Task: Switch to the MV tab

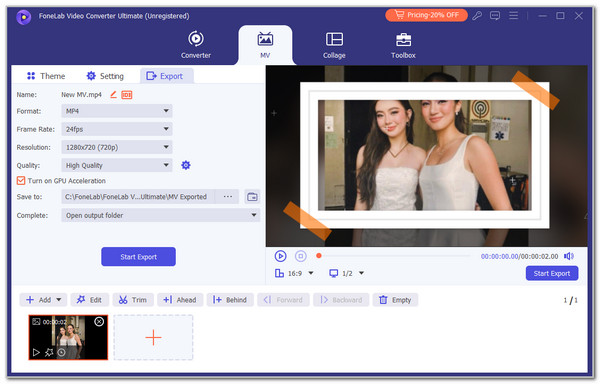Action: [265, 45]
